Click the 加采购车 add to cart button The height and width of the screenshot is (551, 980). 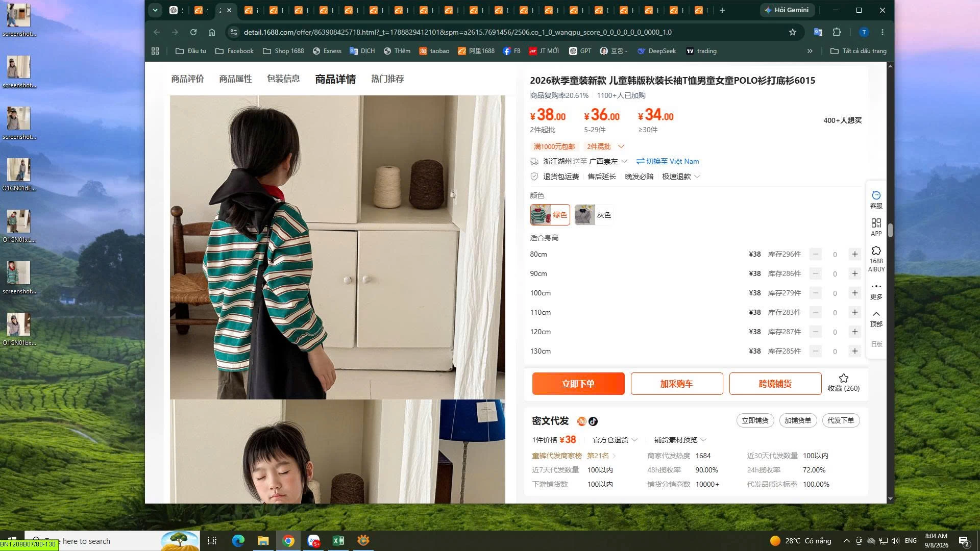point(677,384)
